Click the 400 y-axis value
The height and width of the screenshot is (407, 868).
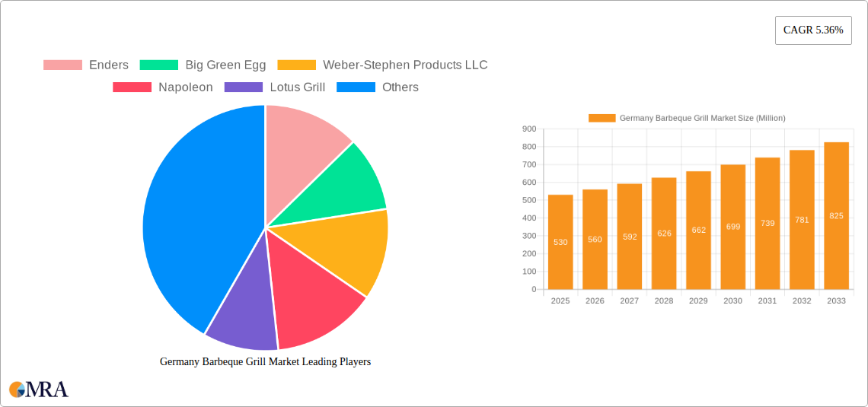coord(529,218)
